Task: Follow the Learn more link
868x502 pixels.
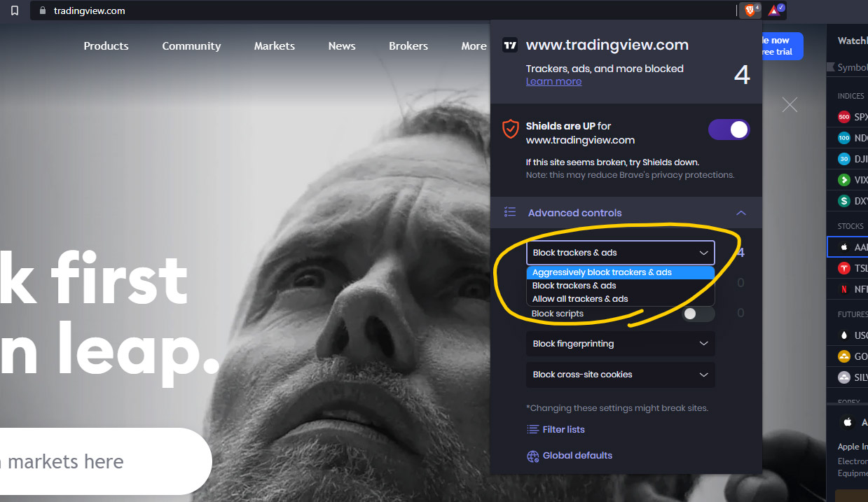Action: pos(553,81)
